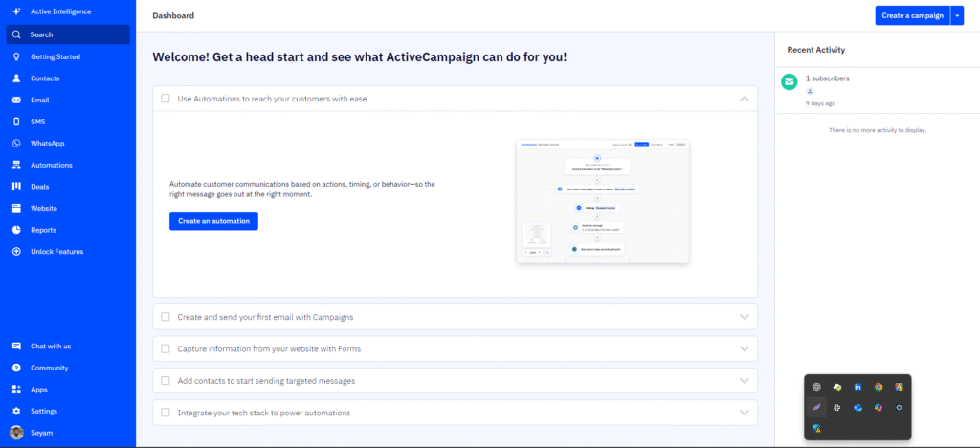The image size is (980, 448).
Task: Check 'Use Automations to reach your customers' checkbox
Action: coord(166,98)
